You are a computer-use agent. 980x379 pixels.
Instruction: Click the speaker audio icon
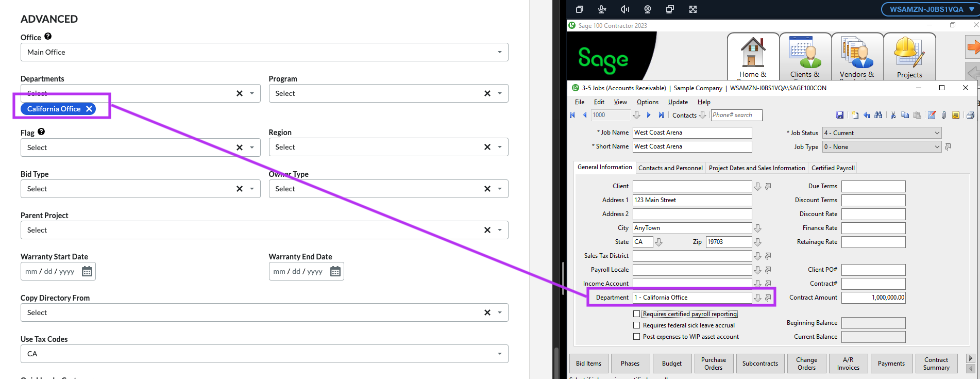(625, 9)
